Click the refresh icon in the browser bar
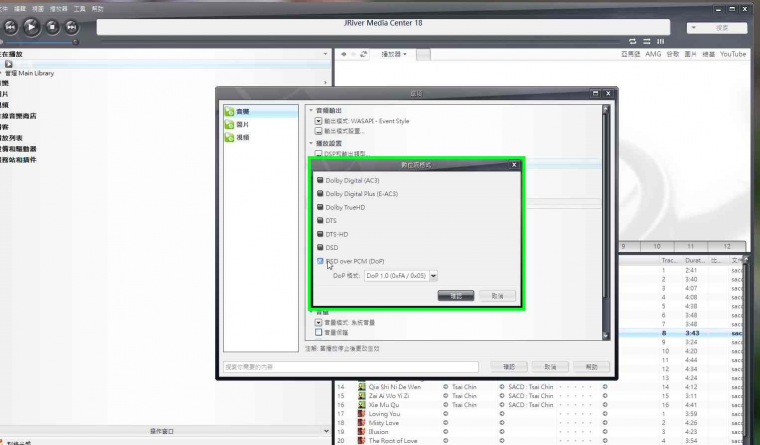Image resolution: width=760 pixels, height=445 pixels. click(364, 54)
